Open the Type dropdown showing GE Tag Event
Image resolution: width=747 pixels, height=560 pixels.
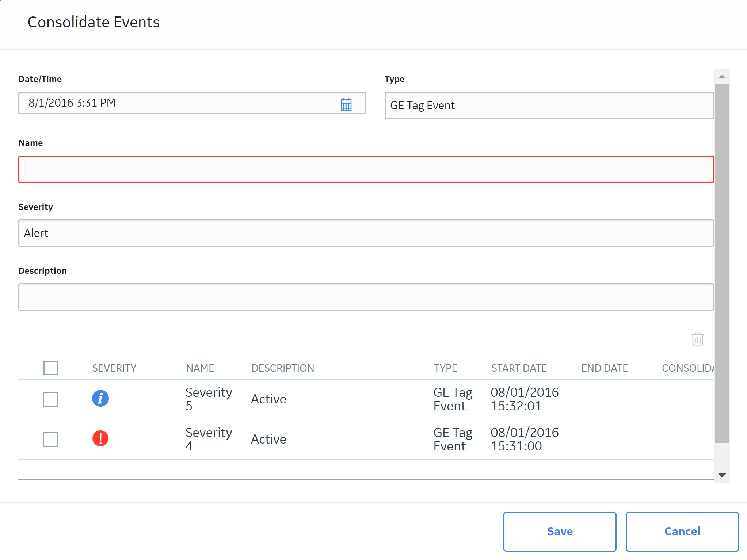[549, 105]
